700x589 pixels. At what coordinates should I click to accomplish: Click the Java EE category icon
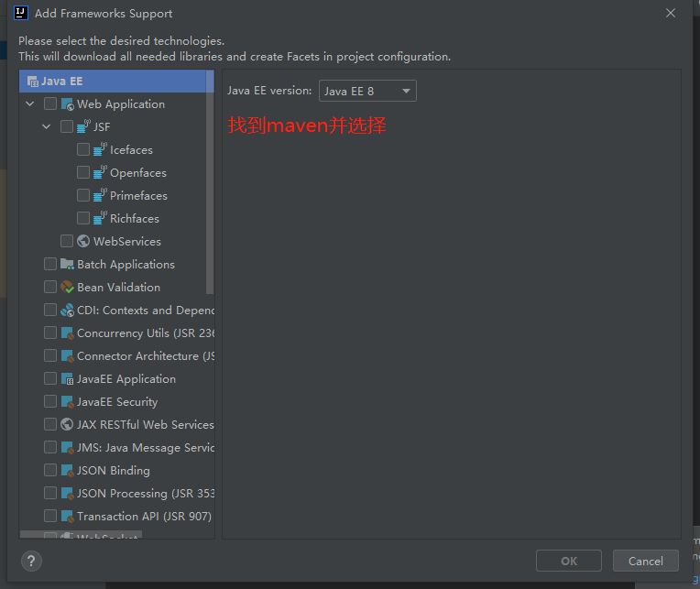click(x=33, y=82)
